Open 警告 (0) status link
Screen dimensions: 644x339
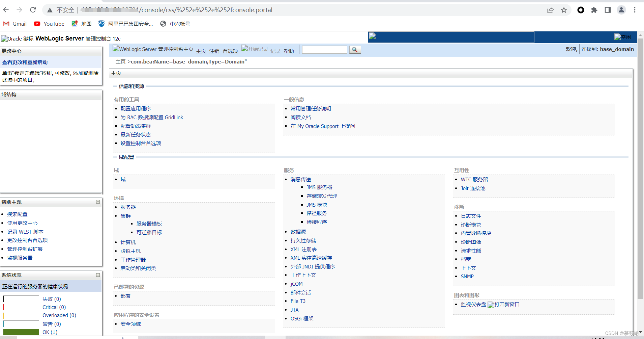[x=52, y=324]
